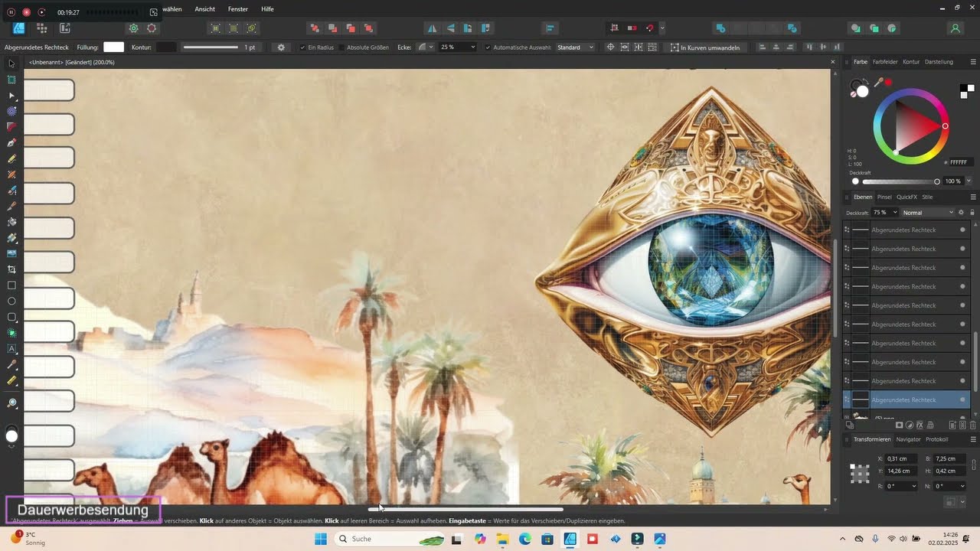Screen dimensions: 980x551
Task: Open the rotation R: 0° dropdown
Action: coord(913,486)
